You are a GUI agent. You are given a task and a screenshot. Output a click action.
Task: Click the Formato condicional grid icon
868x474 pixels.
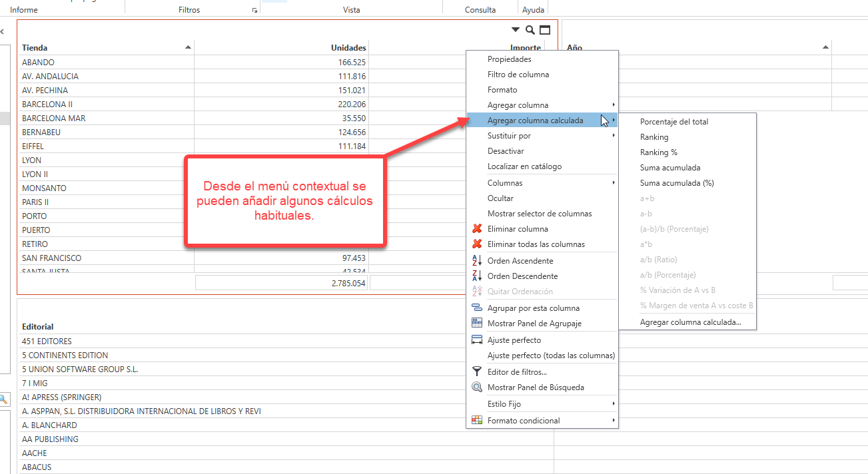(476, 420)
